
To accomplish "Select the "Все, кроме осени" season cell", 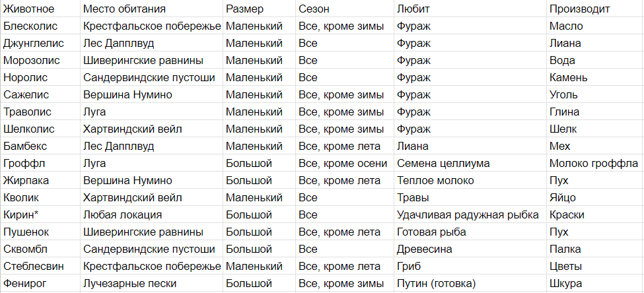I will (341, 164).
